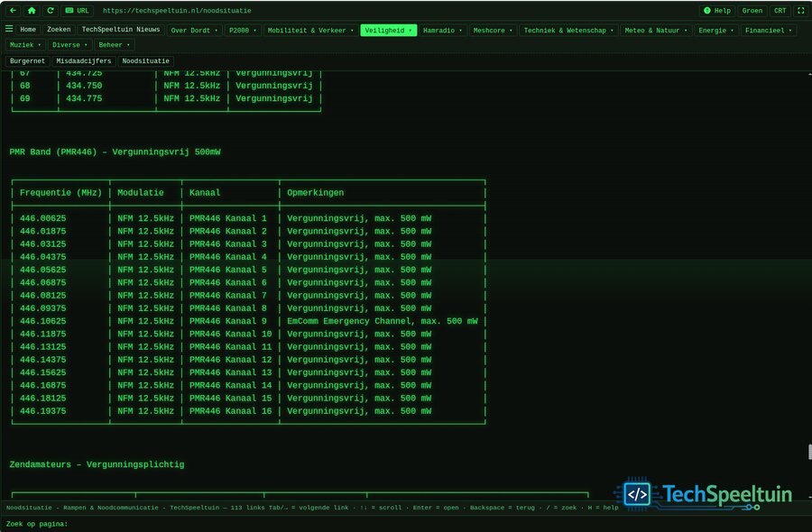Expand the P2000 dropdown menu
Viewport: 812px width, 532px height.
point(243,31)
